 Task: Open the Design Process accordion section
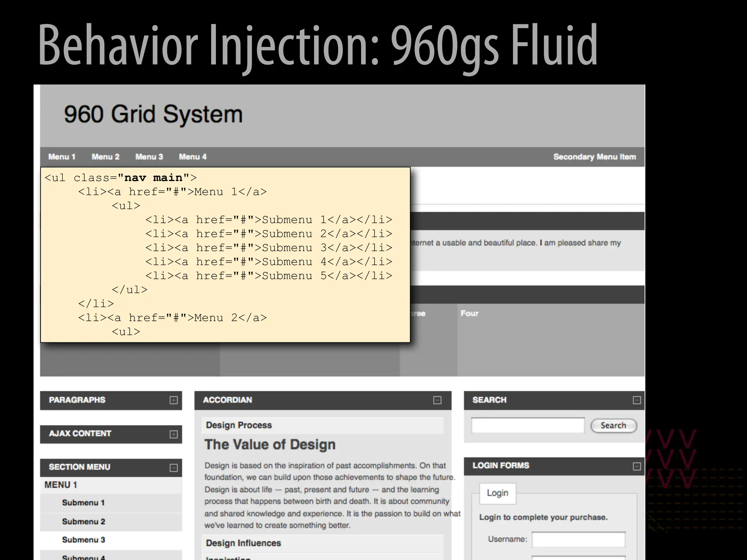322,425
